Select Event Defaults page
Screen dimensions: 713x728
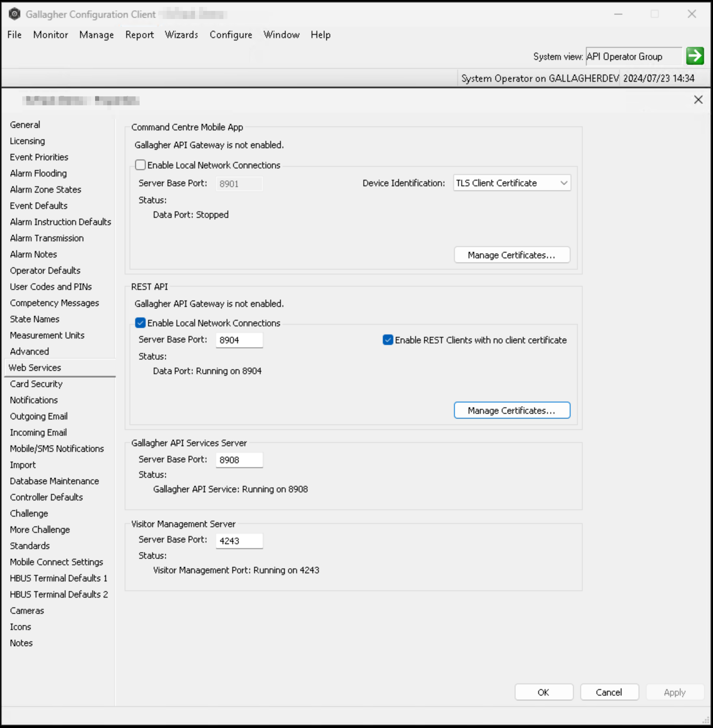(x=39, y=206)
